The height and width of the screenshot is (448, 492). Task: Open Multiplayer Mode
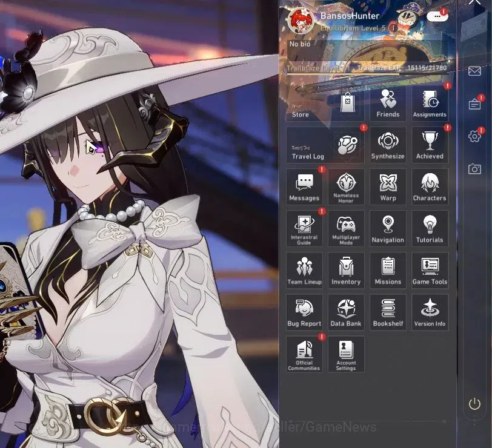pyautogui.click(x=346, y=229)
